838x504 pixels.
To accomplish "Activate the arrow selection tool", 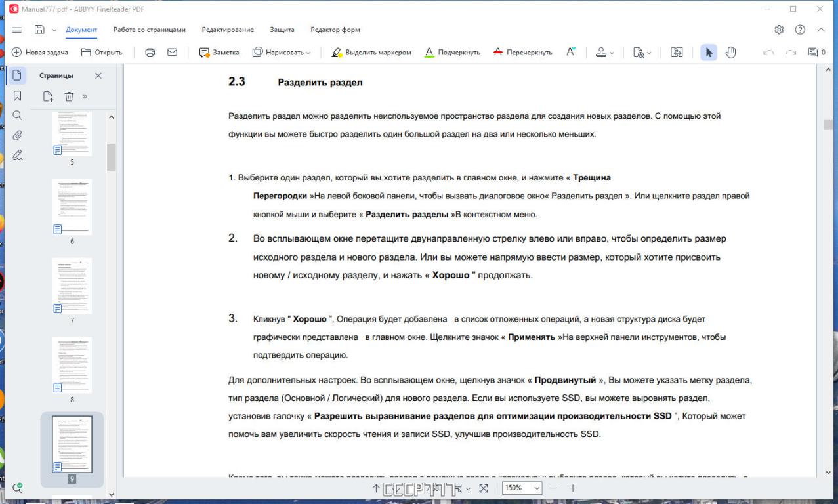I will (x=709, y=52).
